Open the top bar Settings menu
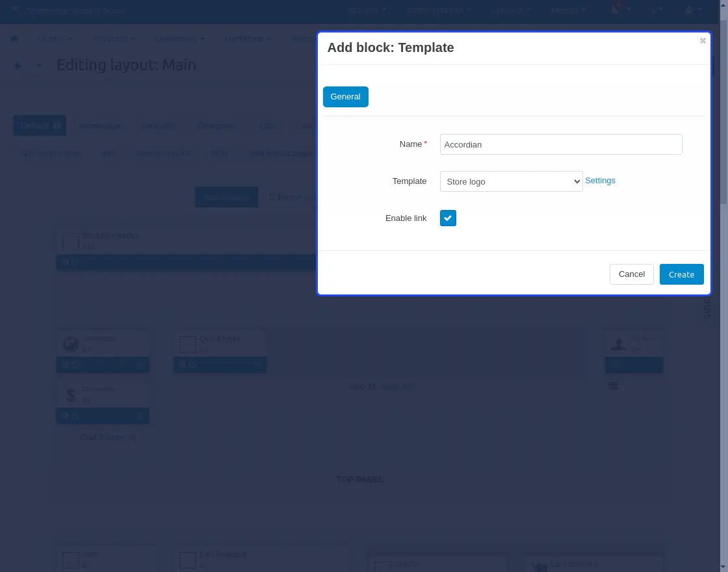 [x=511, y=10]
